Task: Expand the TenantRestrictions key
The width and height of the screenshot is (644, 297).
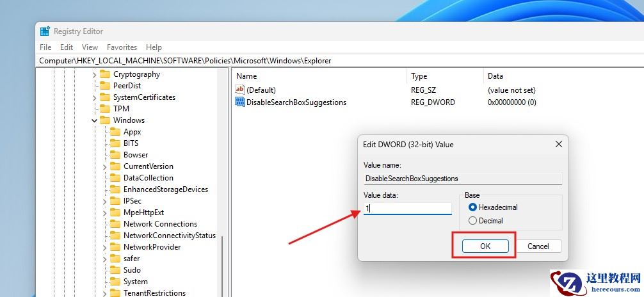Action: pyautogui.click(x=105, y=293)
